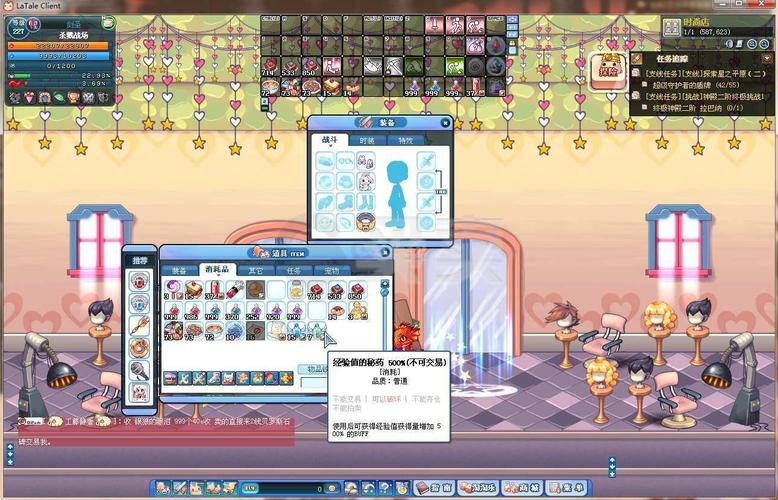
Task: Activate the pink sword skill in hotbar
Action: 434,25
